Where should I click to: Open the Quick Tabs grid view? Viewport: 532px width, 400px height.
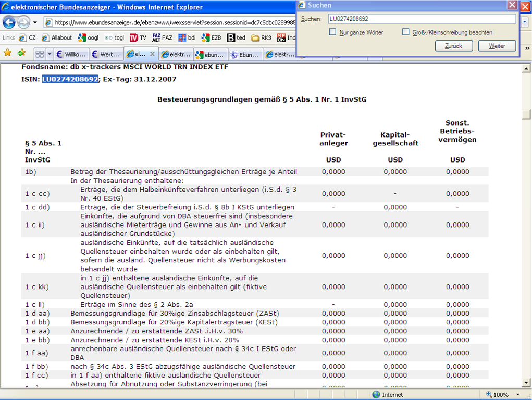tap(40, 54)
